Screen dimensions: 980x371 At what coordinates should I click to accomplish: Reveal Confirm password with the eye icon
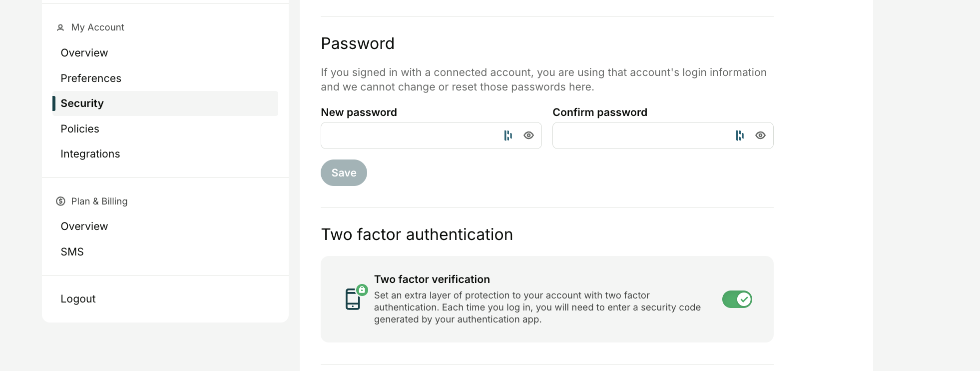[760, 135]
